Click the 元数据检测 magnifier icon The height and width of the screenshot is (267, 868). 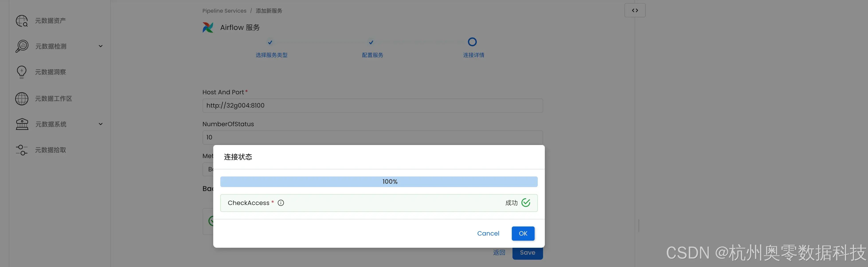pos(22,46)
